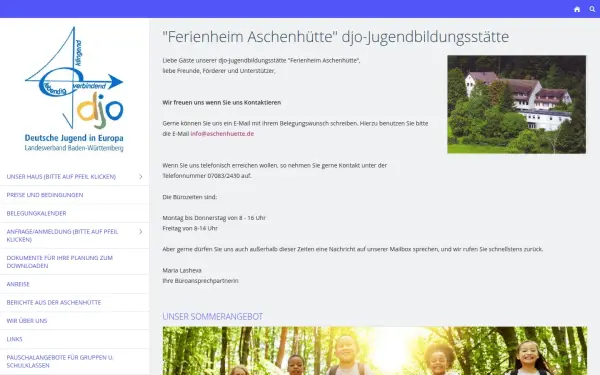This screenshot has width=600, height=375.
Task: Click the Ferienheim building photo
Action: click(x=517, y=104)
